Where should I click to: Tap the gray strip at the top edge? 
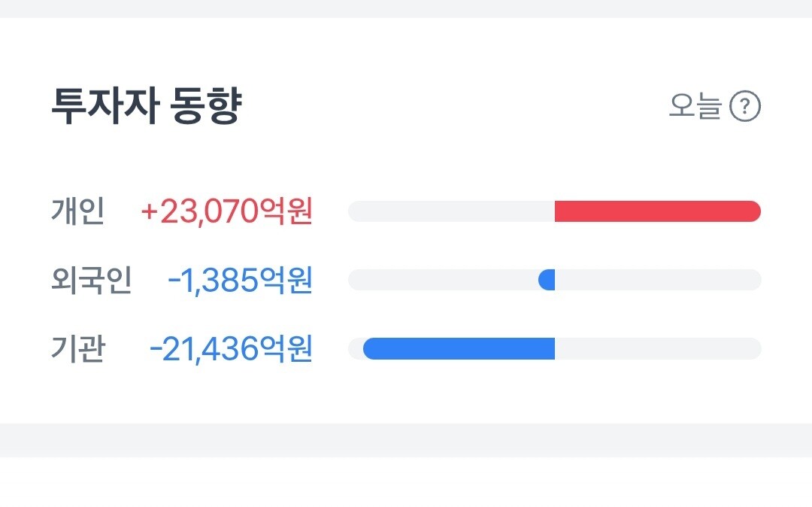pyautogui.click(x=406, y=8)
